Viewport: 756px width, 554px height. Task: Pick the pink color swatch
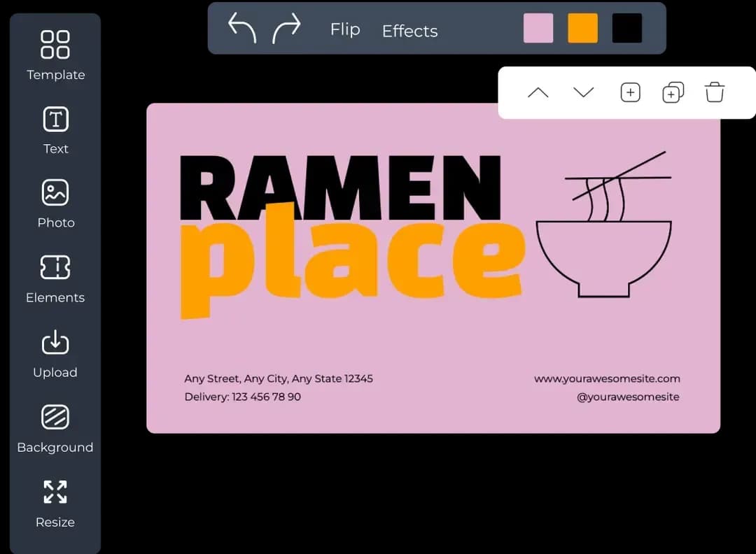[538, 28]
